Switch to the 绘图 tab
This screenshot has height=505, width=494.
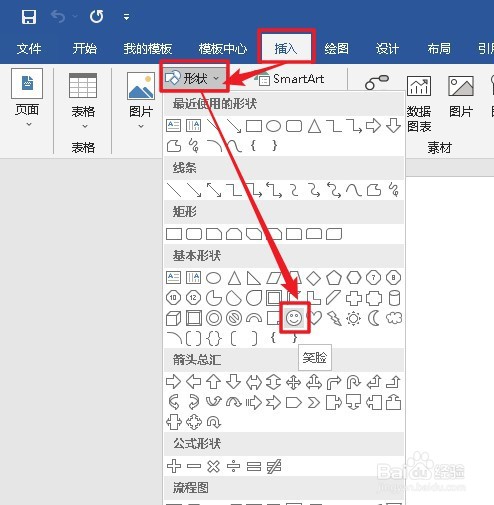click(337, 49)
